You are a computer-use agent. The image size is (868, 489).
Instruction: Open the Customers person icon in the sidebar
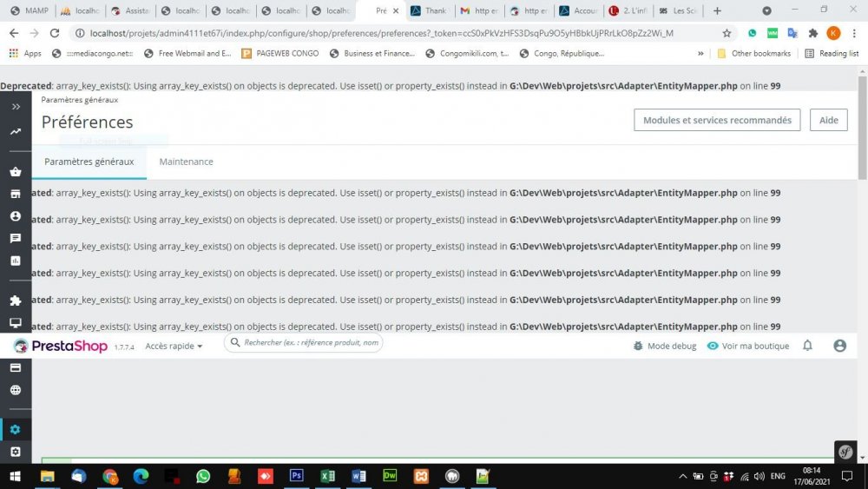tap(16, 216)
